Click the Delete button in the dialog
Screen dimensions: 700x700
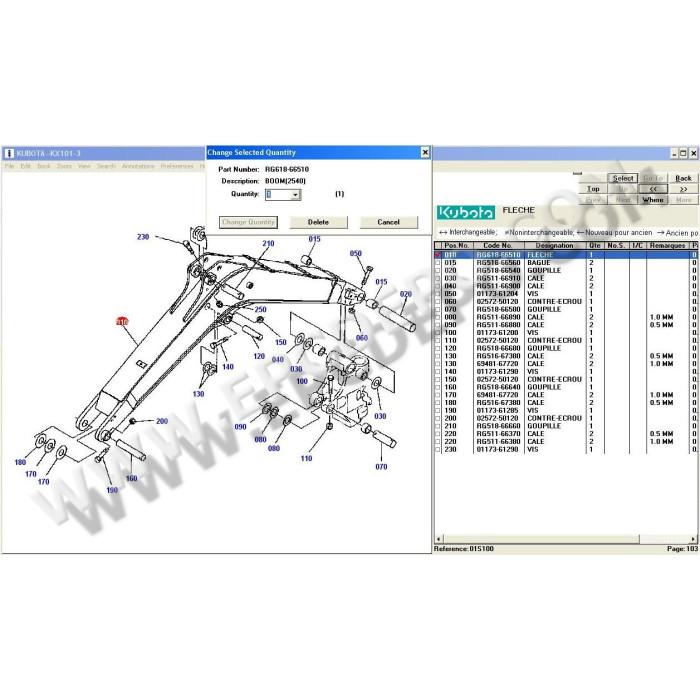(x=318, y=222)
